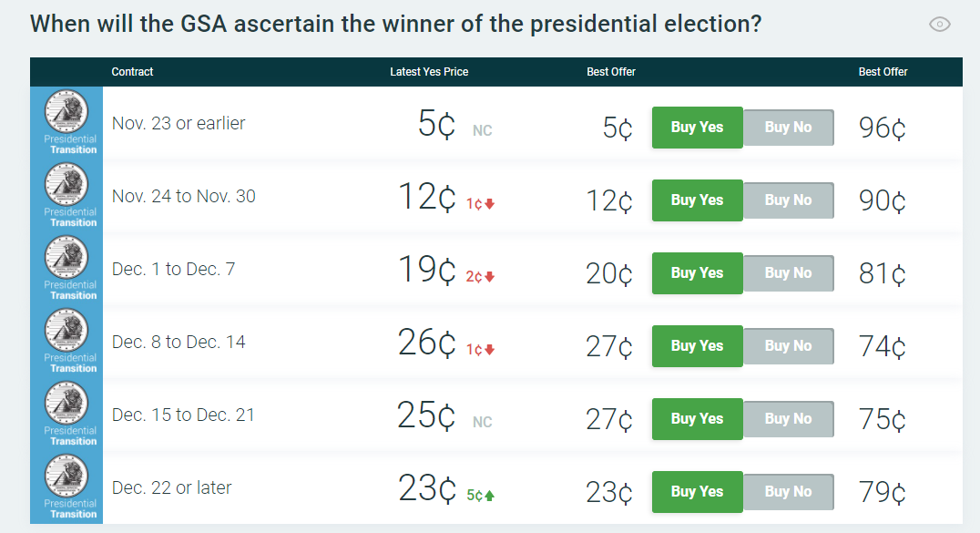Buy Yes on Dec. 1 to Dec. 7
Screen dimensions: 980x533
click(x=697, y=273)
